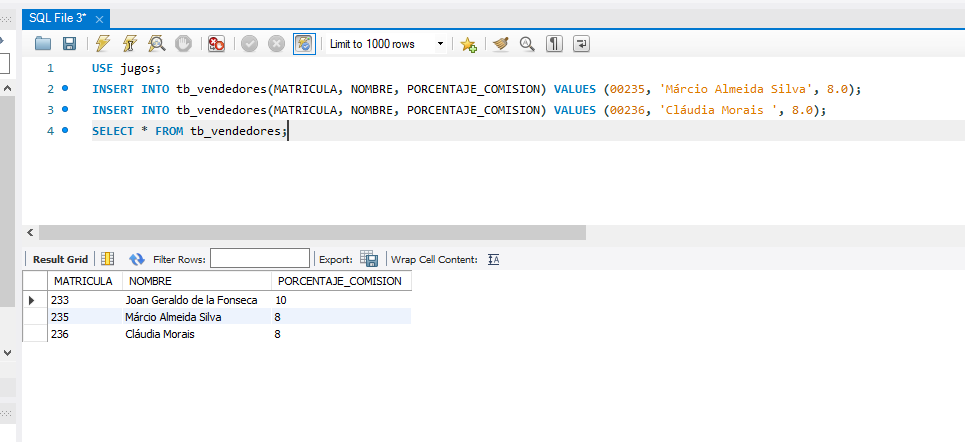This screenshot has width=965, height=442.
Task: Execute the statement under the cursor with lightning-cursor icon
Action: point(130,44)
